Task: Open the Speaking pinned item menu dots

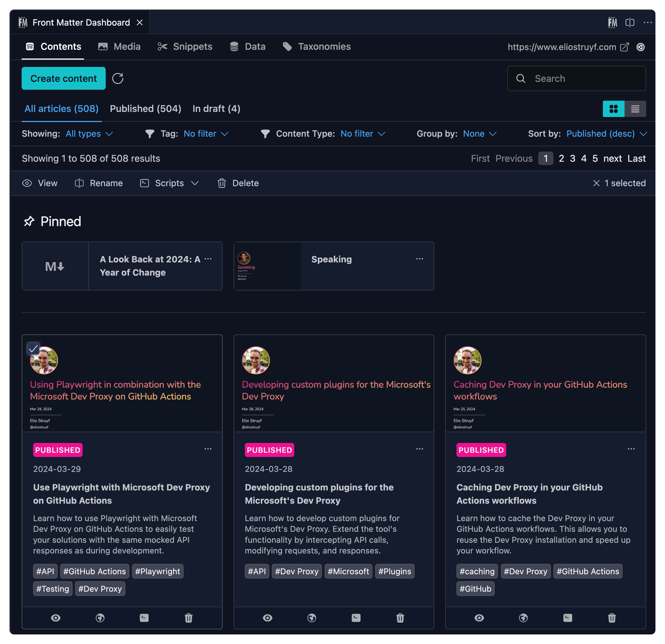Action: pos(419,259)
